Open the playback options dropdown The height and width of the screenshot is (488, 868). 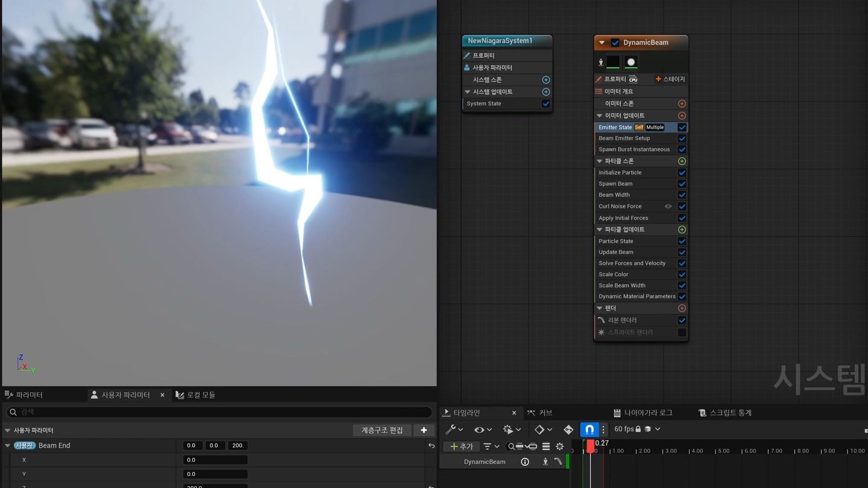click(511, 430)
